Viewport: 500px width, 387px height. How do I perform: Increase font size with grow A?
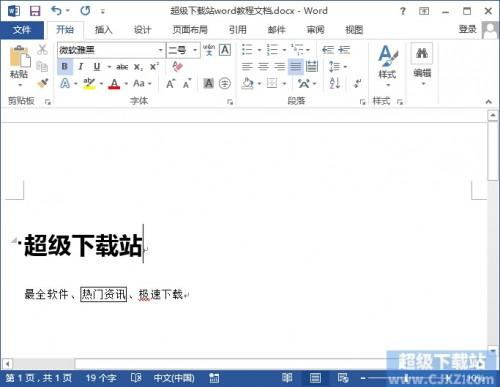coord(170,83)
